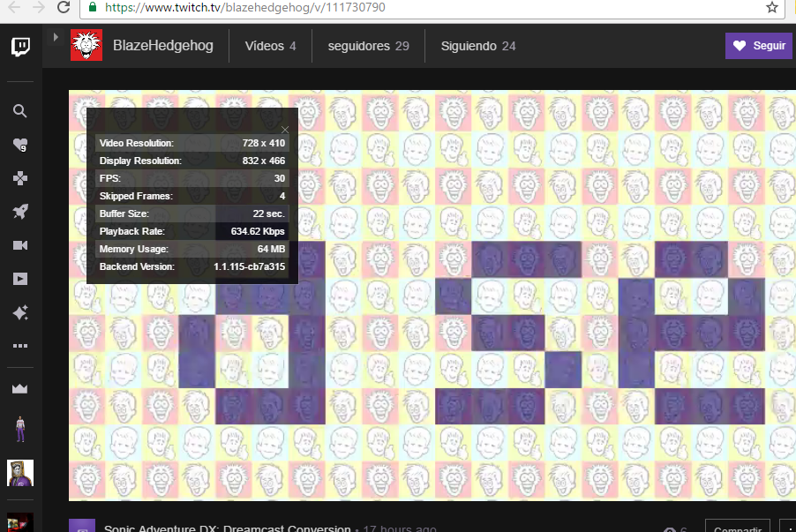Open the Twitch home logo

21,47
